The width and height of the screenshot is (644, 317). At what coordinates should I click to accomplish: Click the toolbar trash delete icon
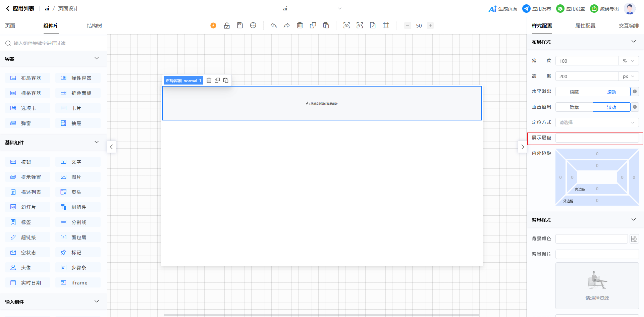tap(300, 25)
